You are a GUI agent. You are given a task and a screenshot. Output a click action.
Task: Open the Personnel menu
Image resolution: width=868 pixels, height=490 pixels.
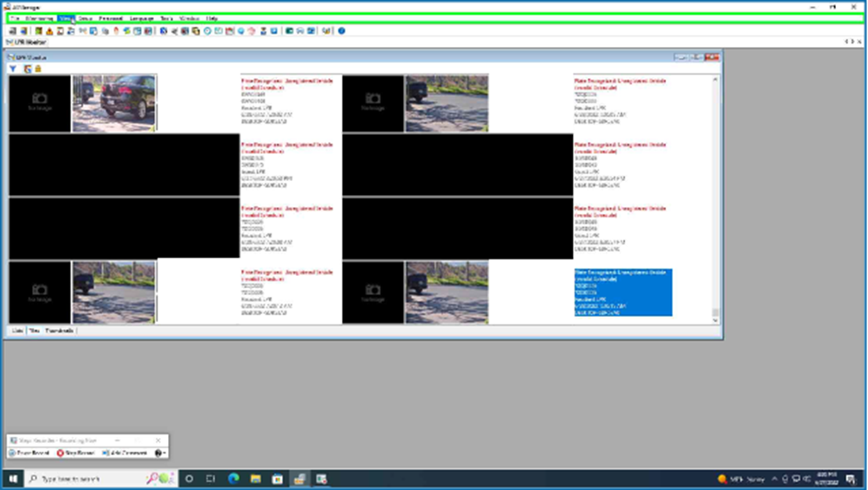(111, 17)
